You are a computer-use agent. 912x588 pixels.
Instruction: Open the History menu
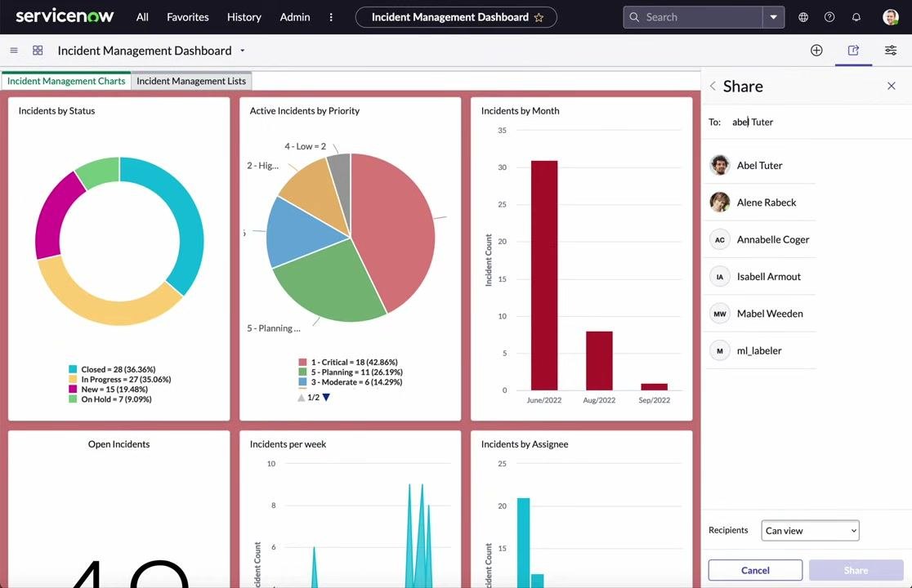(x=244, y=17)
